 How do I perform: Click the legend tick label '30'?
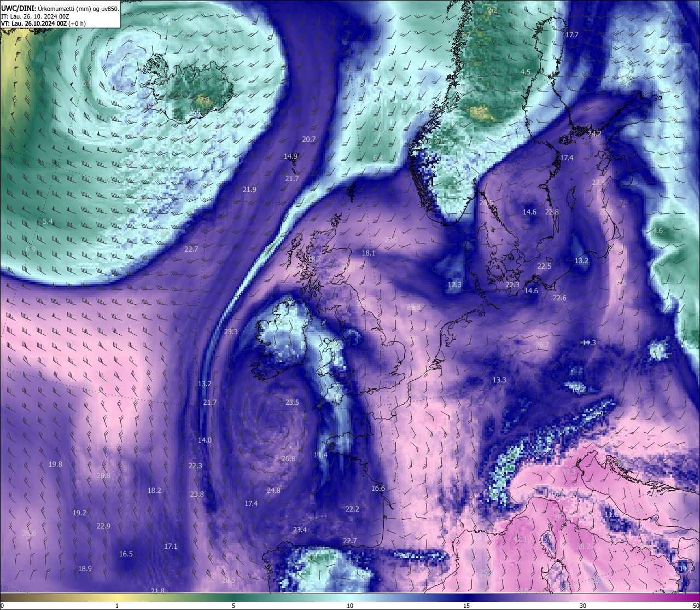(x=583, y=606)
